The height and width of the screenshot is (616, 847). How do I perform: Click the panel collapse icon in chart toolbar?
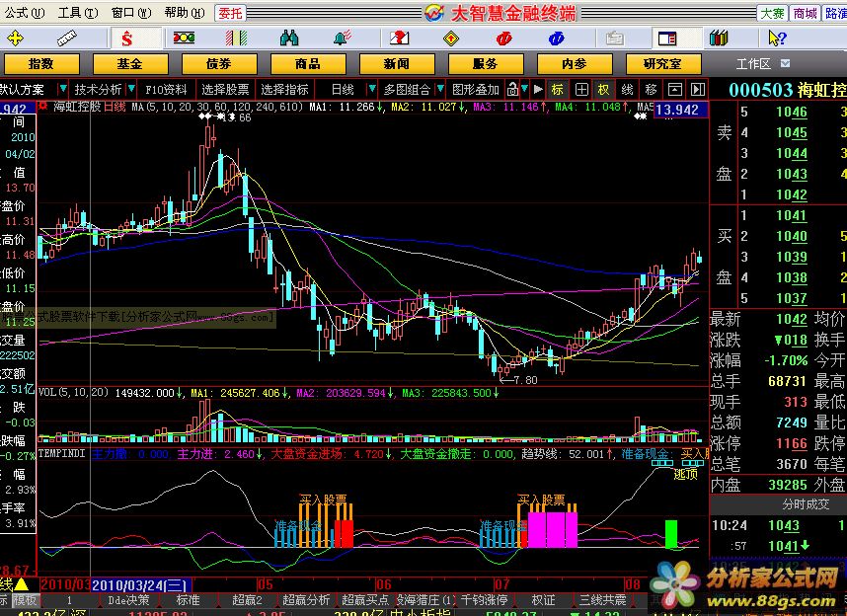point(674,89)
